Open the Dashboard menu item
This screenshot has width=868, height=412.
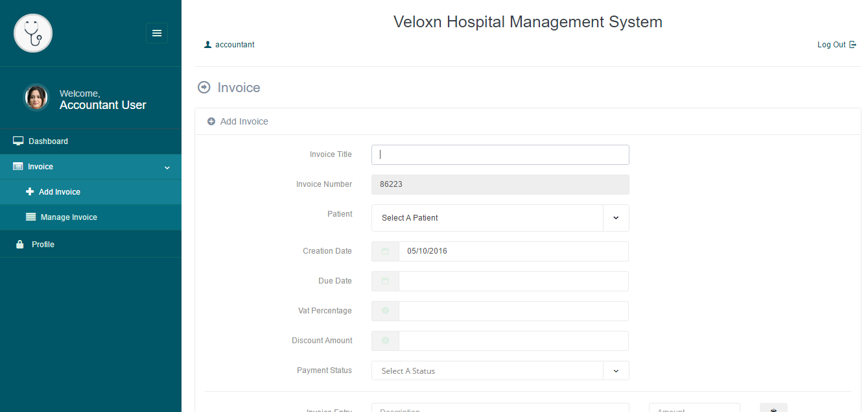pos(48,141)
